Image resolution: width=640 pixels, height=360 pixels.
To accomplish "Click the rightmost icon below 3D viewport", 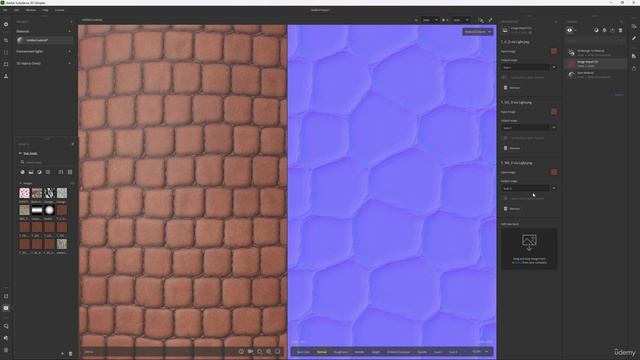I will (x=278, y=351).
